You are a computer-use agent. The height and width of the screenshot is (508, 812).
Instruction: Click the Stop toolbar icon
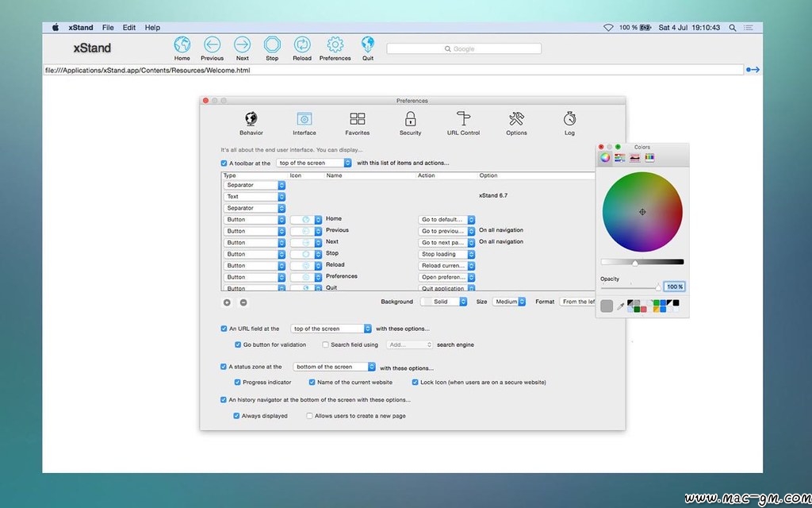[x=272, y=44]
